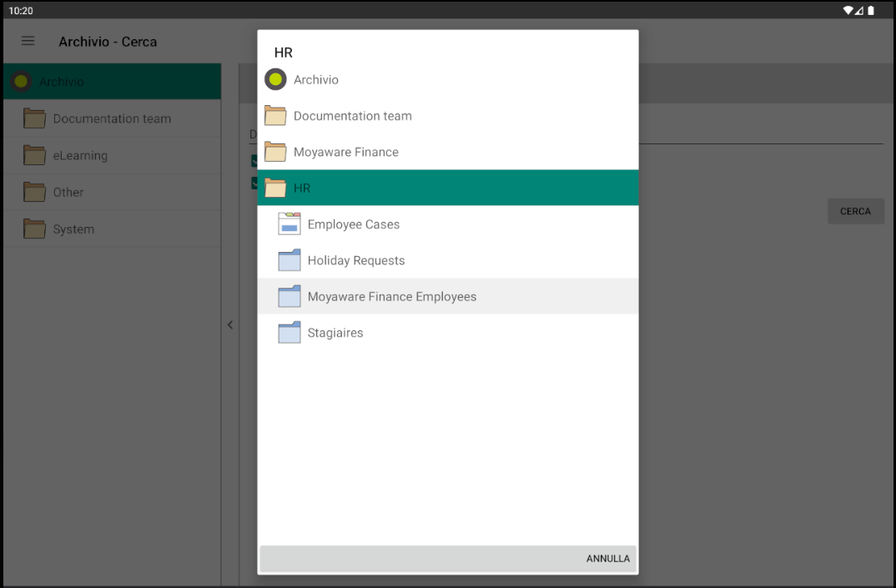Uncheck the topmost search filter checkbox
This screenshot has width=896, height=588.
[x=255, y=161]
